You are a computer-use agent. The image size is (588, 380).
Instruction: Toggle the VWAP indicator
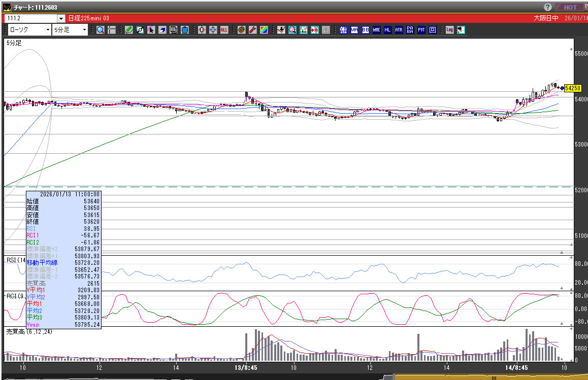coord(343,30)
